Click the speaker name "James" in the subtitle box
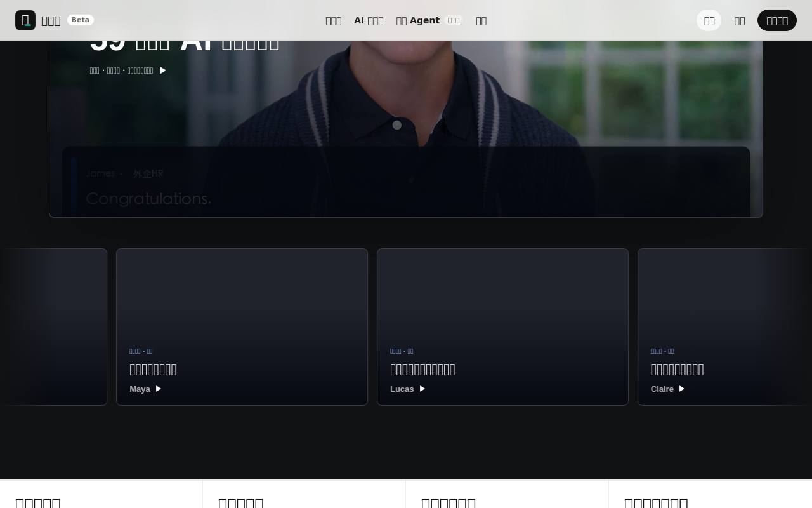Image resolution: width=812 pixels, height=508 pixels. pos(100,173)
